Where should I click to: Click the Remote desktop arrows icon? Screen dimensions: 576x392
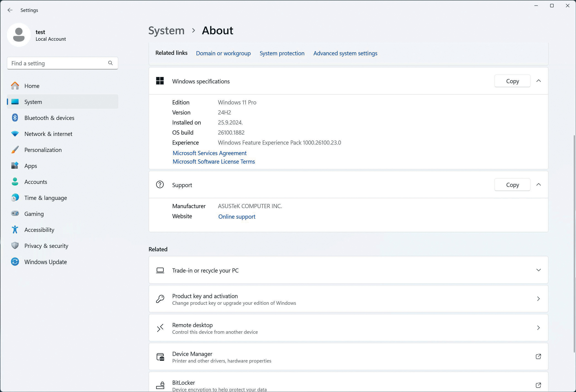click(160, 328)
